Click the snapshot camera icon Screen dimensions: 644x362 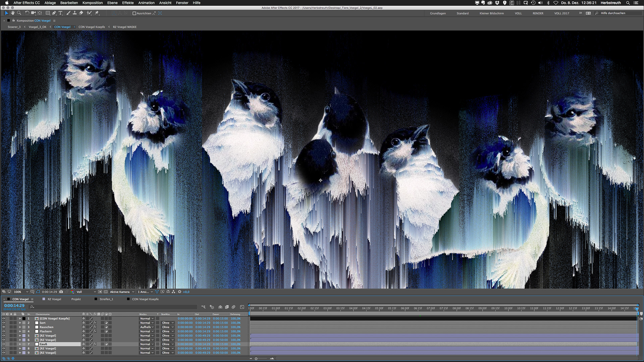61,292
